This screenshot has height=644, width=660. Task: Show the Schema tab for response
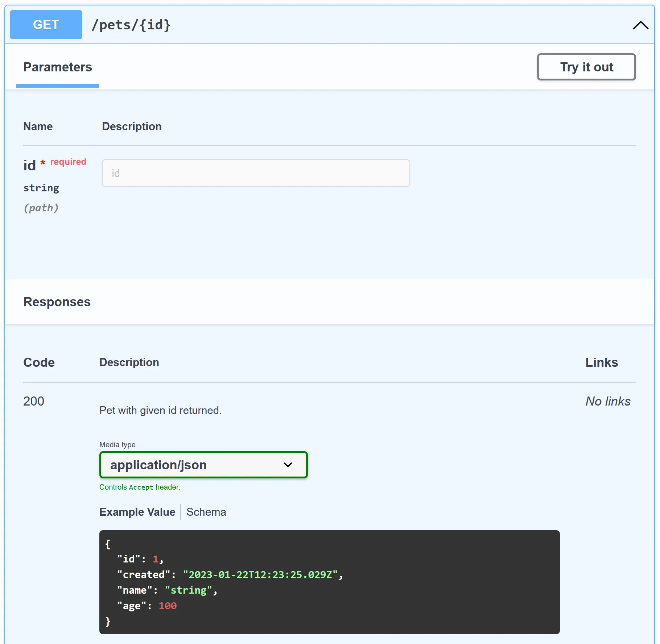pyautogui.click(x=206, y=512)
